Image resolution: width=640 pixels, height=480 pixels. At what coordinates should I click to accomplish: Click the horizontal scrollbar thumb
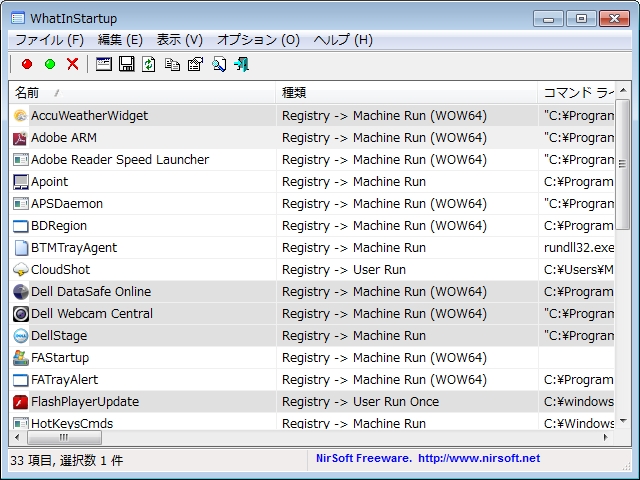click(64, 438)
